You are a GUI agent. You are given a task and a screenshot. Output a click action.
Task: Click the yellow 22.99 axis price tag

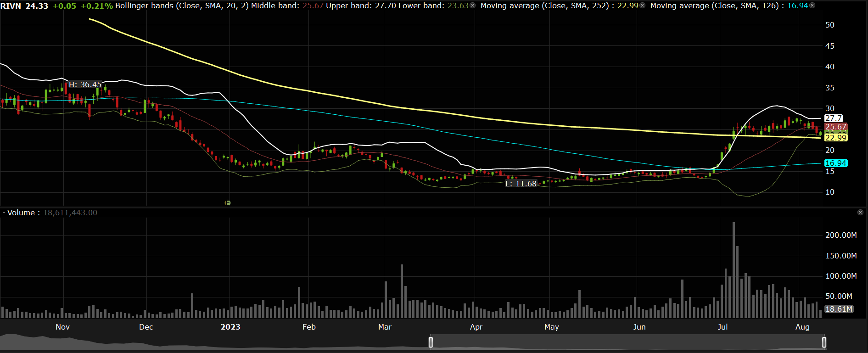(x=836, y=138)
